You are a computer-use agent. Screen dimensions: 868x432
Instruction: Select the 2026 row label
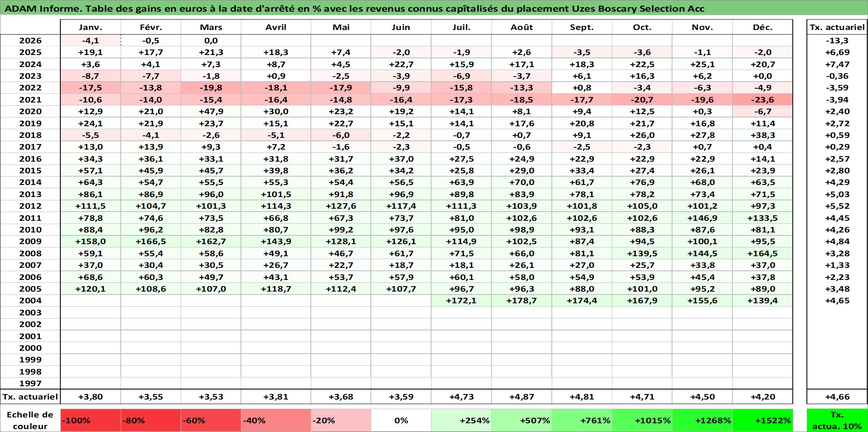[30, 40]
